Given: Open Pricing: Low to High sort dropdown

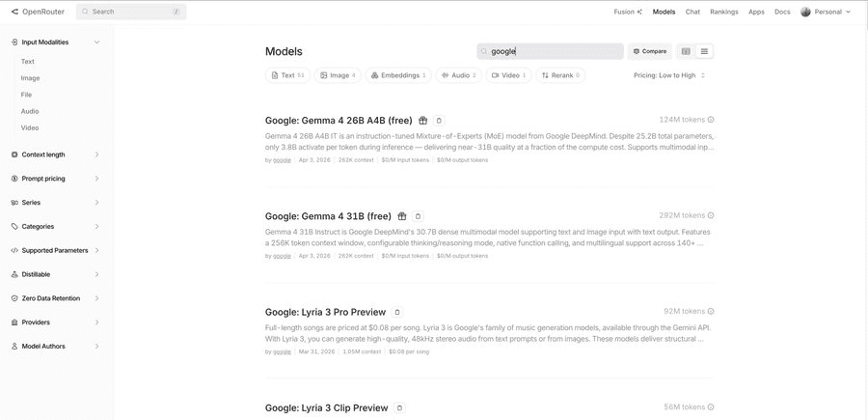Looking at the screenshot, I should (x=669, y=74).
